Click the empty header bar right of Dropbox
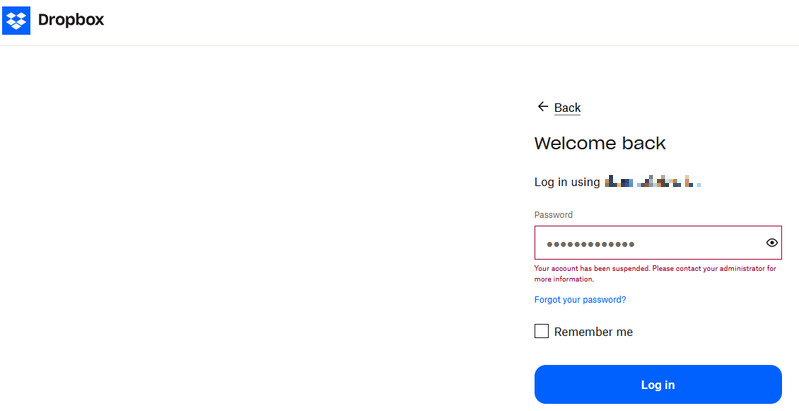Image resolution: width=799 pixels, height=411 pixels. 450,20
